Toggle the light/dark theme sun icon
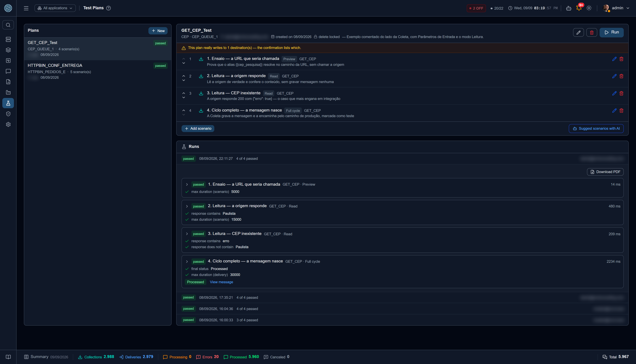636x364 pixels. coord(589,8)
